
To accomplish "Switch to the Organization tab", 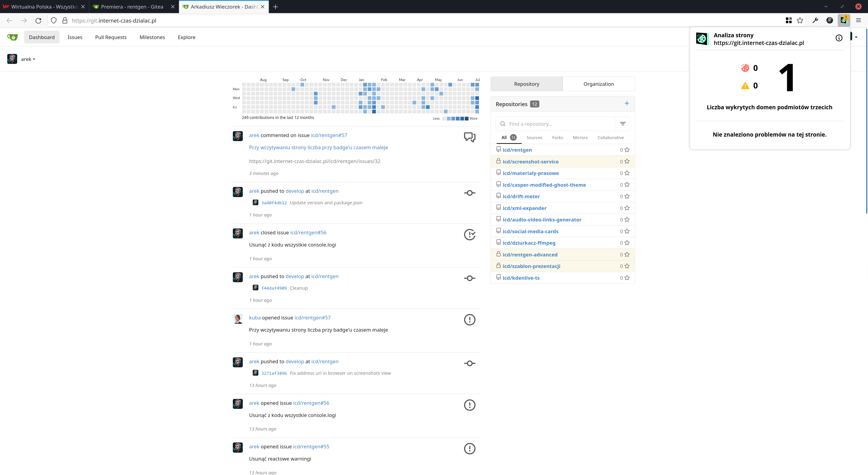I will pyautogui.click(x=598, y=84).
